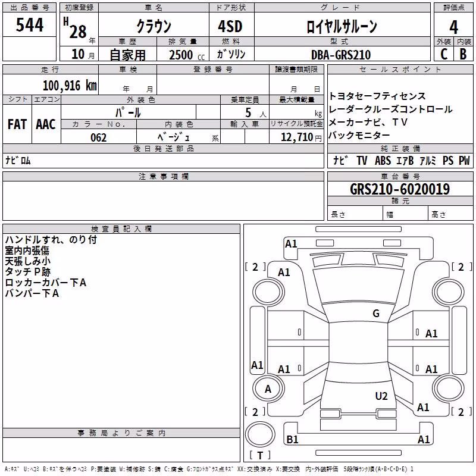Click the line レーダークルーズコントロール
The height and width of the screenshot is (476, 476).
click(391, 109)
